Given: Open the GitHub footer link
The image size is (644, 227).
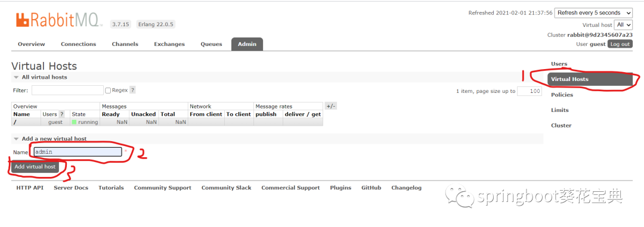Looking at the screenshot, I should (371, 188).
